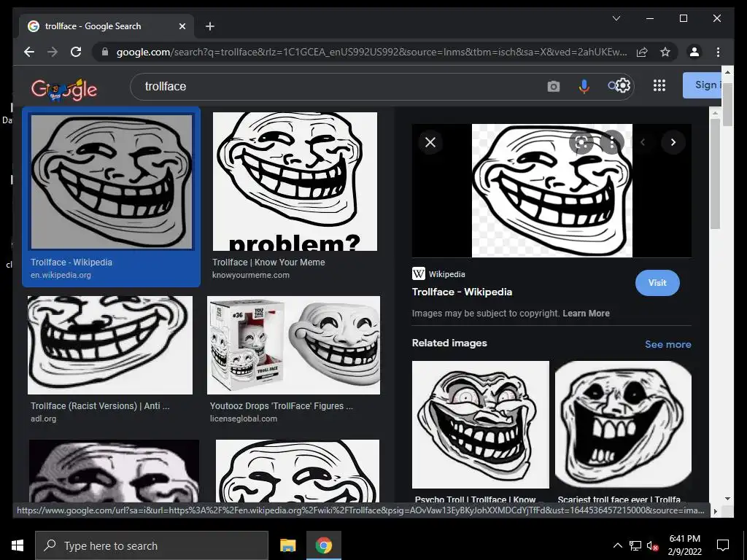Screen dimensions: 747x560
Task: Close the trollface Google Search tab
Action: pyautogui.click(x=182, y=26)
